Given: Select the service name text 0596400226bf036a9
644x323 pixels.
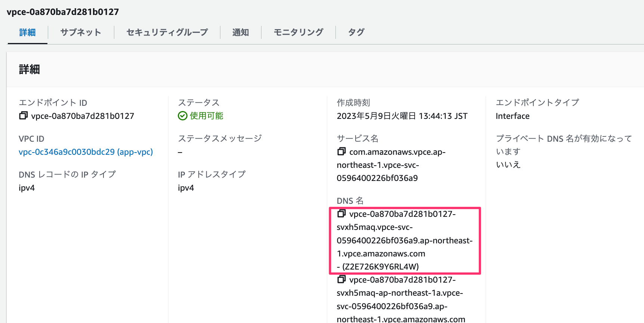Looking at the screenshot, I should [x=377, y=178].
